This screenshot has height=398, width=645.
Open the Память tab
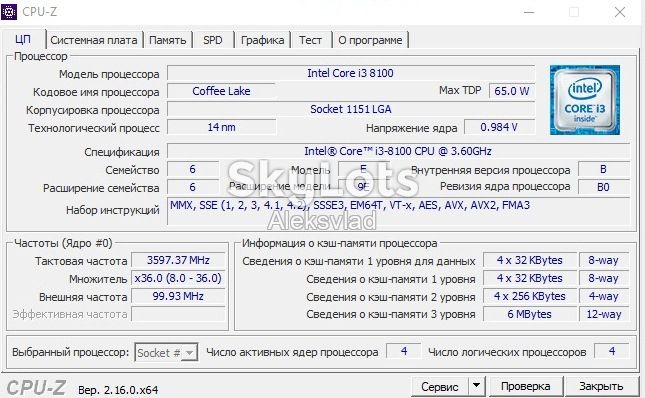[167, 40]
